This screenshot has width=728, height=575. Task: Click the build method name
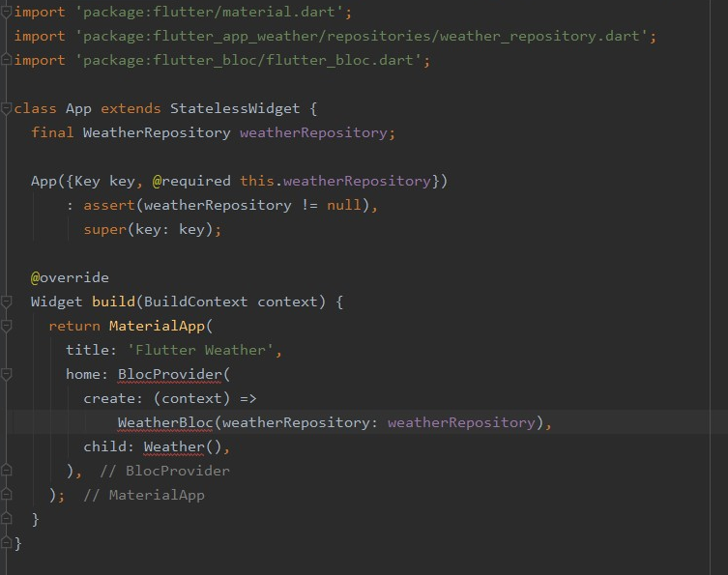tap(113, 302)
